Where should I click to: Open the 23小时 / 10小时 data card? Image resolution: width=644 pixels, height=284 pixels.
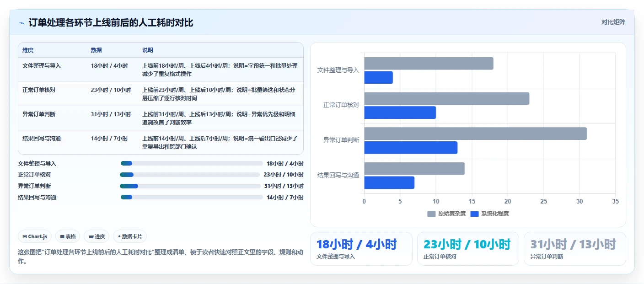point(468,249)
